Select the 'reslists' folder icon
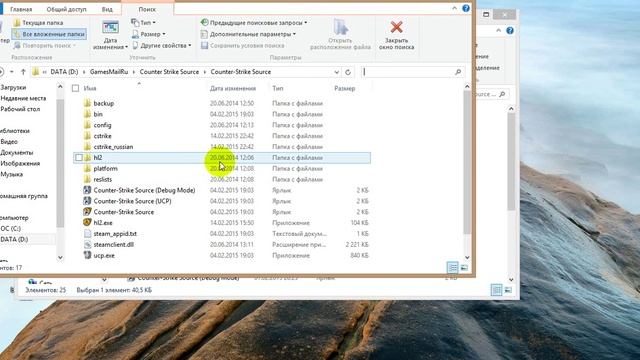The height and width of the screenshot is (360, 640). coord(87,179)
